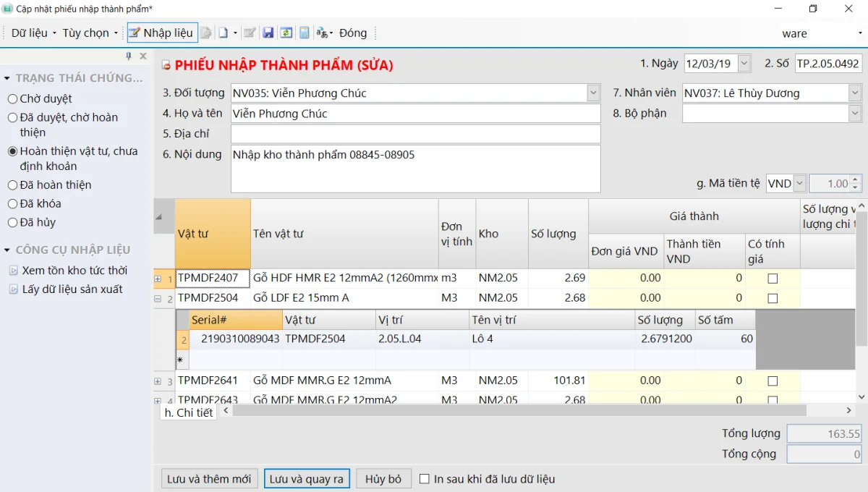Viewport: 868px width, 492px height.
Task: Open the Đối tượng dropdown list
Action: (593, 93)
